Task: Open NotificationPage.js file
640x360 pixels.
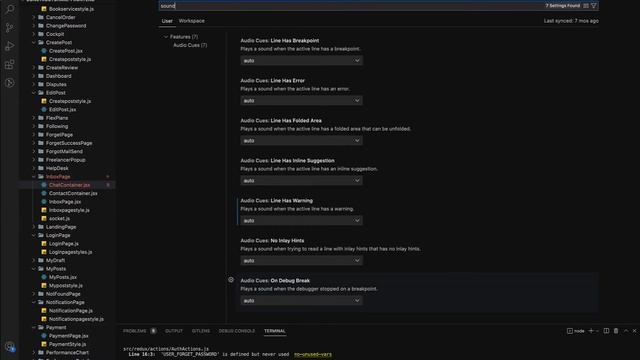Action: (x=71, y=311)
